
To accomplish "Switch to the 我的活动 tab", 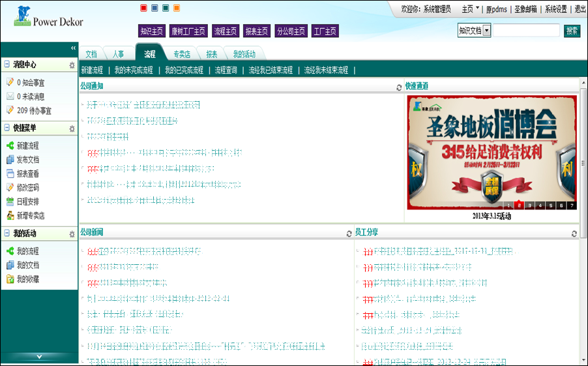I will [x=244, y=54].
